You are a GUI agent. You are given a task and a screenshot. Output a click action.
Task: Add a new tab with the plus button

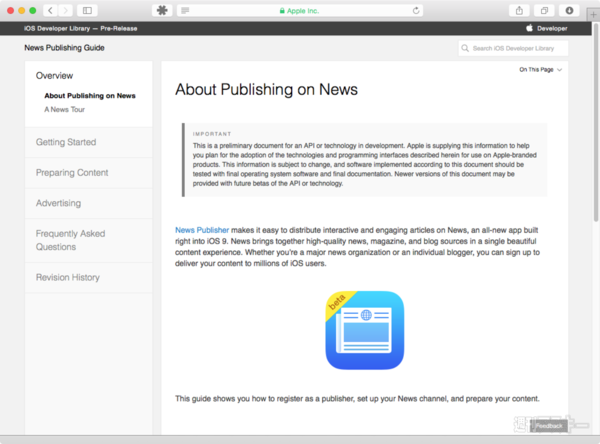(593, 15)
